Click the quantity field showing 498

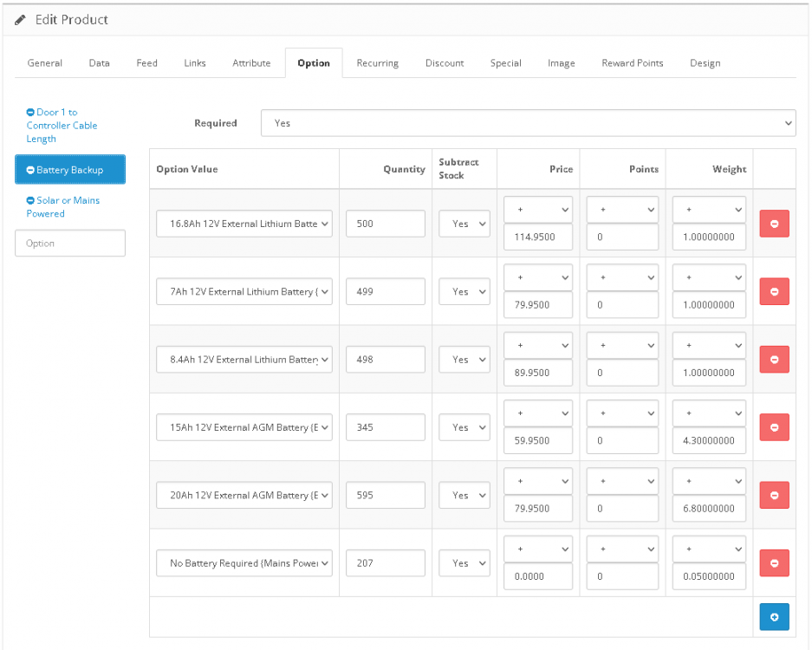pyautogui.click(x=386, y=360)
